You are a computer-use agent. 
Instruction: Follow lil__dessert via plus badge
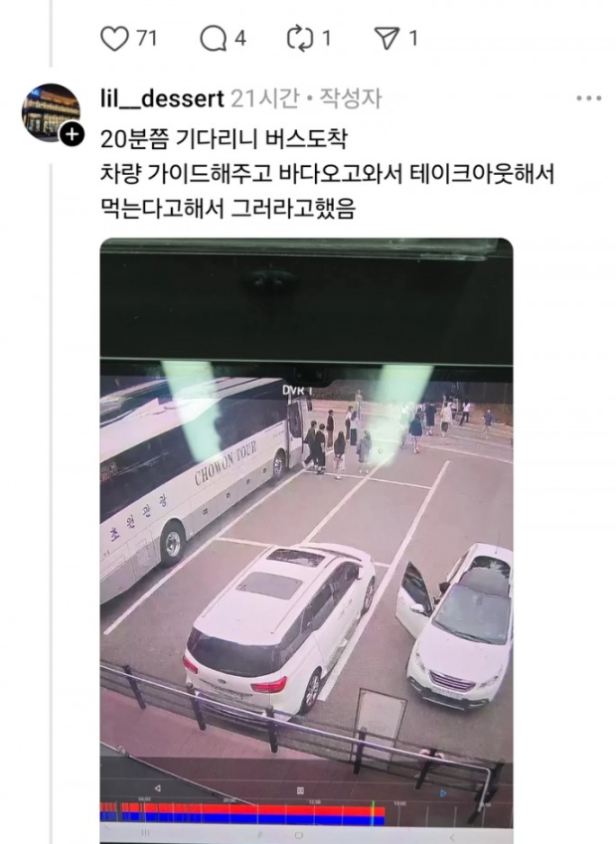point(72,134)
